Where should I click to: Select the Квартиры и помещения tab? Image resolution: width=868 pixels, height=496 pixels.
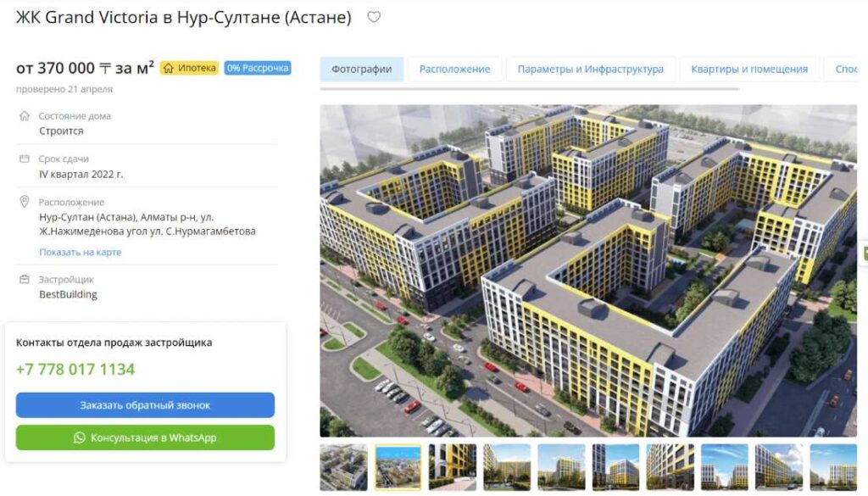click(748, 69)
